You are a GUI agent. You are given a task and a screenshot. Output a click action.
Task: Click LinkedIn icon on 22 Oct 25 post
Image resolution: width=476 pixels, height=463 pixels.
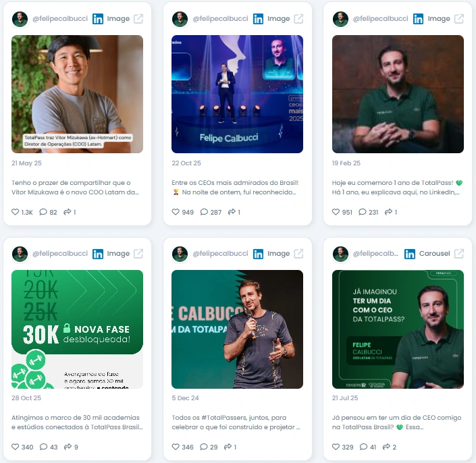coord(258,19)
